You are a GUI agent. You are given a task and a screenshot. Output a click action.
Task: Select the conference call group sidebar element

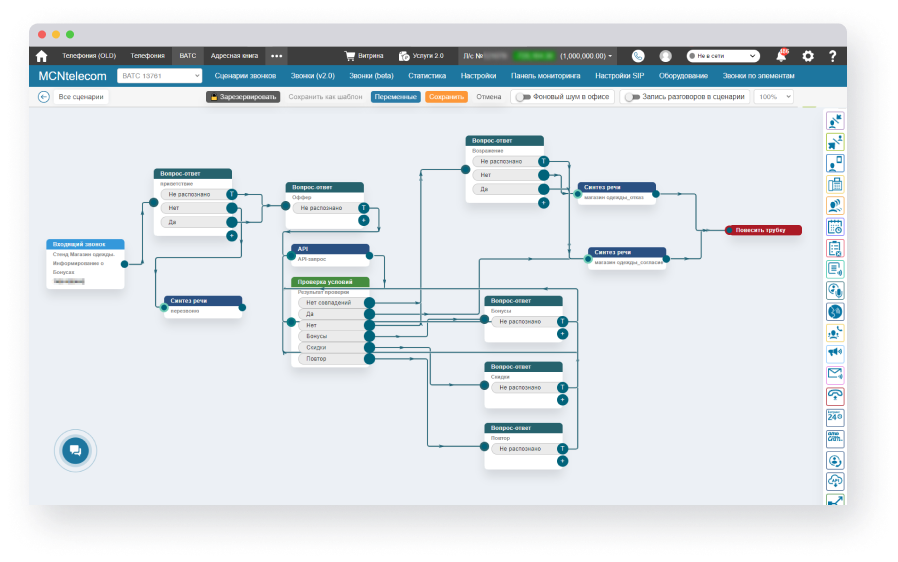[x=835, y=333]
